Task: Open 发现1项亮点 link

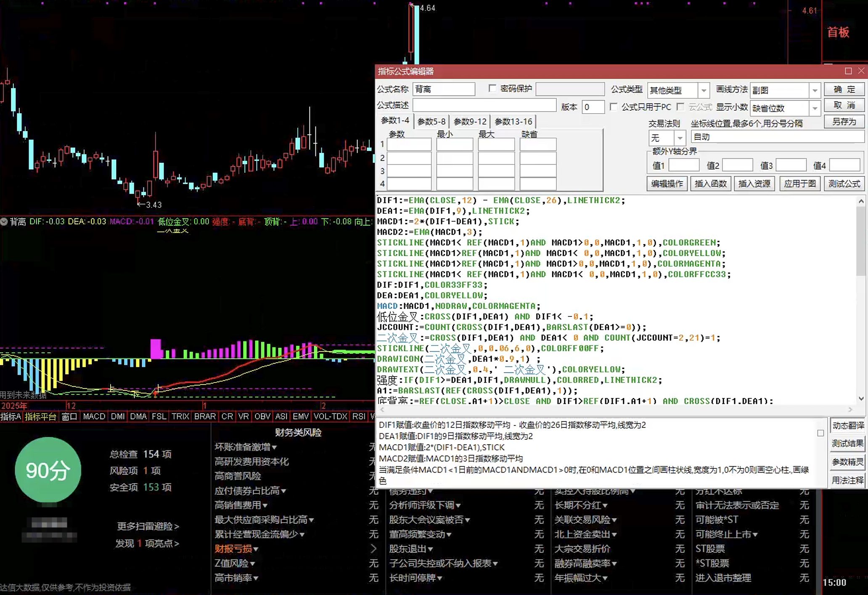Action: [147, 544]
